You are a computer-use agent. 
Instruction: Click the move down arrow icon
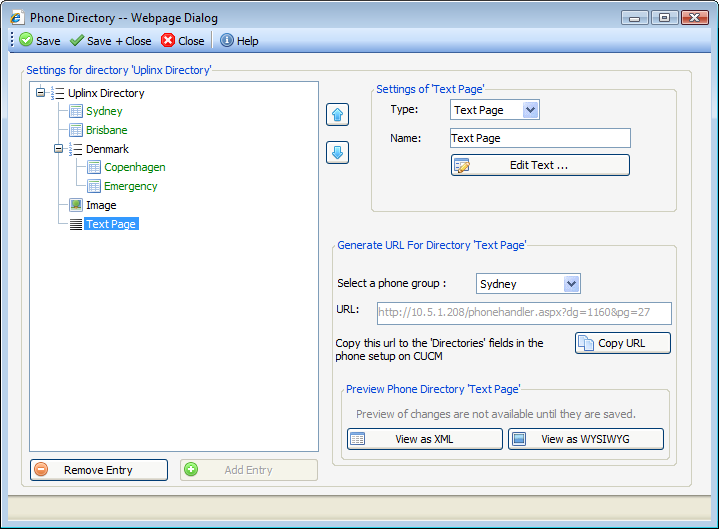[337, 153]
